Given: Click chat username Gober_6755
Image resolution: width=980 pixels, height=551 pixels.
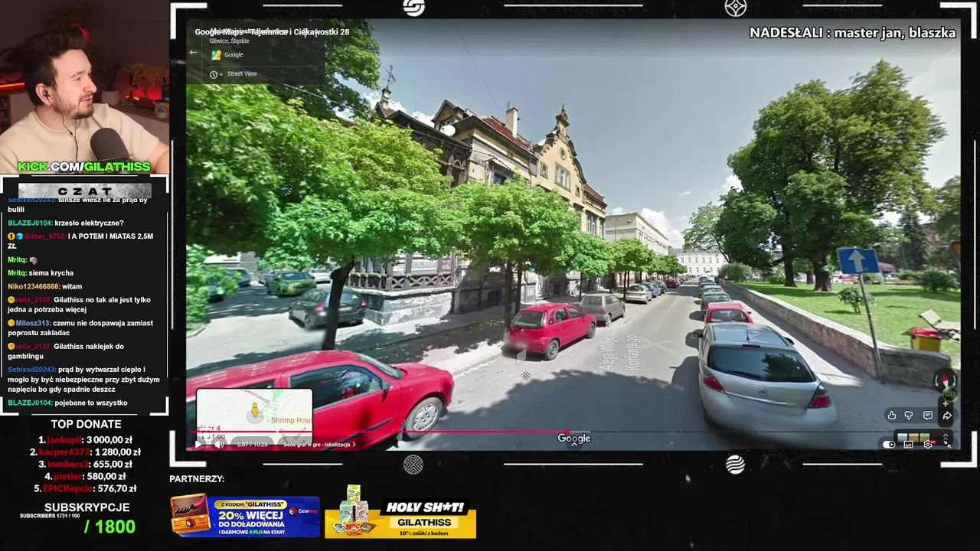Looking at the screenshot, I should pyautogui.click(x=44, y=236).
